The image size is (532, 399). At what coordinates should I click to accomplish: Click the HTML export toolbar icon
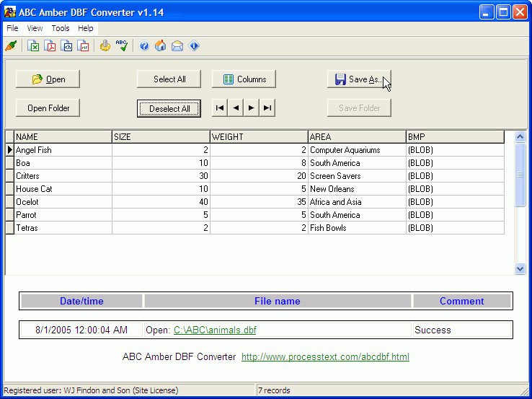(67, 46)
